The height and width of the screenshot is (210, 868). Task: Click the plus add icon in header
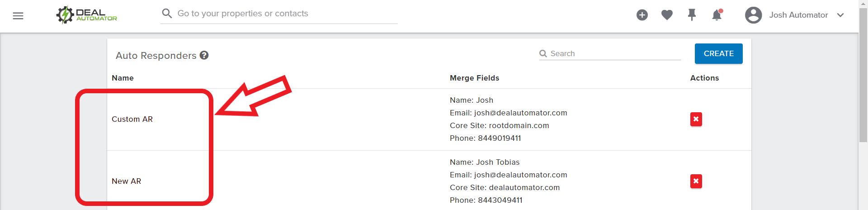(x=642, y=15)
